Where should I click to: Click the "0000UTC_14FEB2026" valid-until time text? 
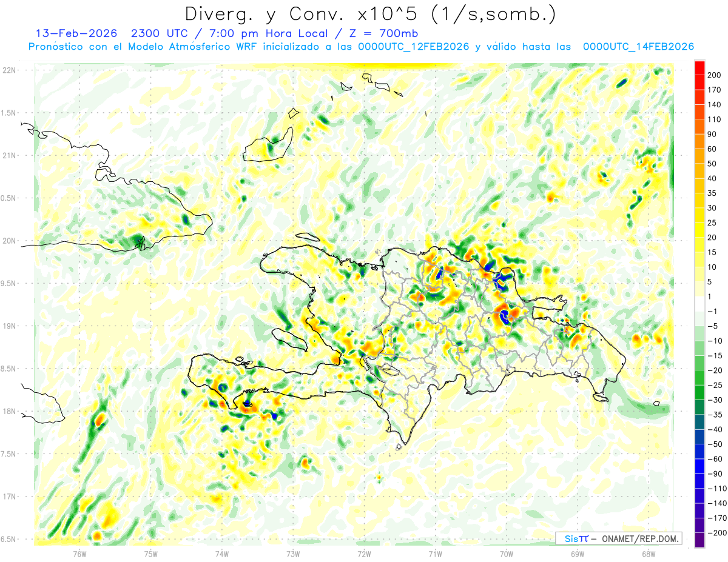coord(638,47)
